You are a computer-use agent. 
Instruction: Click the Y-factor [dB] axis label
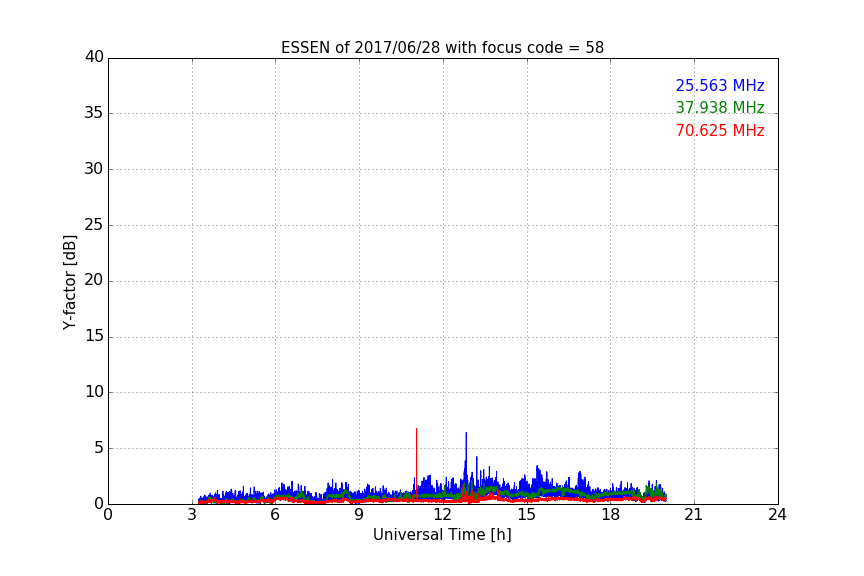click(69, 282)
